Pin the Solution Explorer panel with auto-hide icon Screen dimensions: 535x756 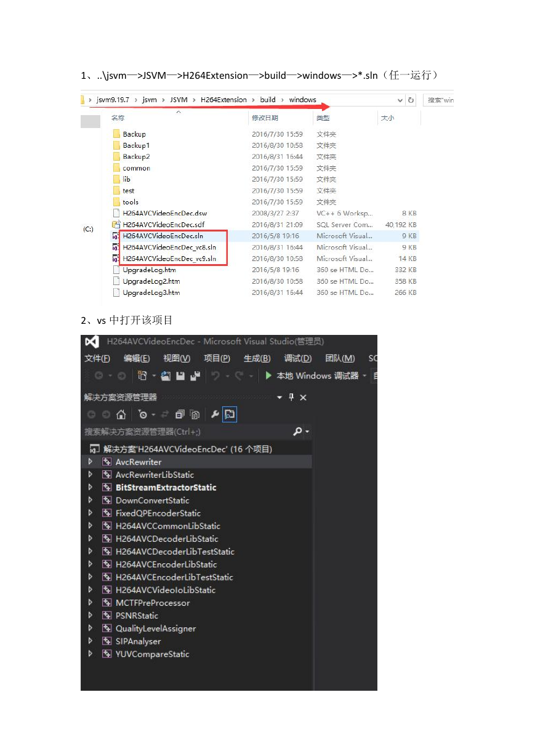pos(291,397)
